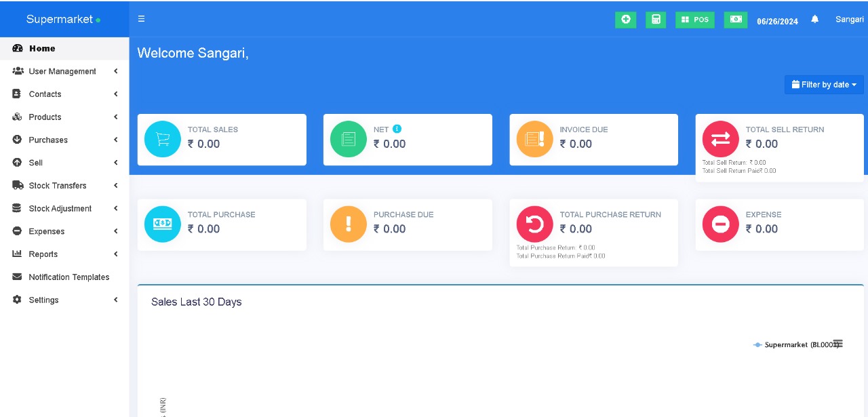Open Purchases menu item

click(64, 140)
